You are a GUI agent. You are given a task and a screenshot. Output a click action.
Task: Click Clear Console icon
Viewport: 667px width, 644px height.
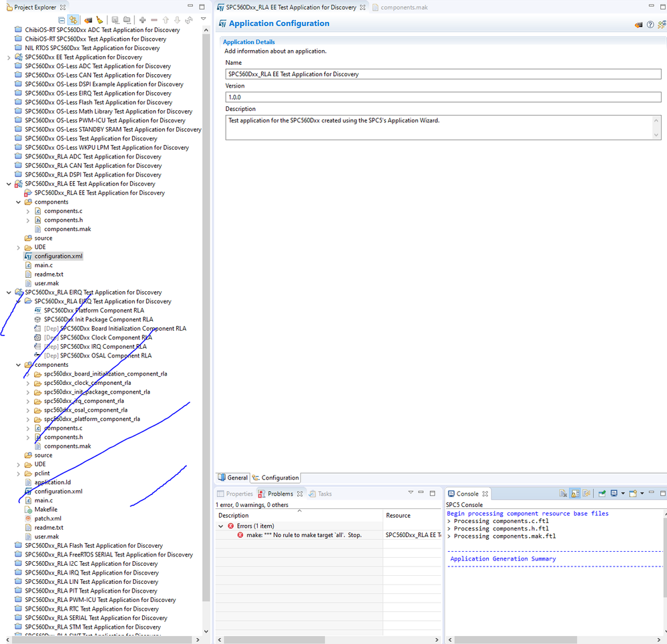coord(564,493)
